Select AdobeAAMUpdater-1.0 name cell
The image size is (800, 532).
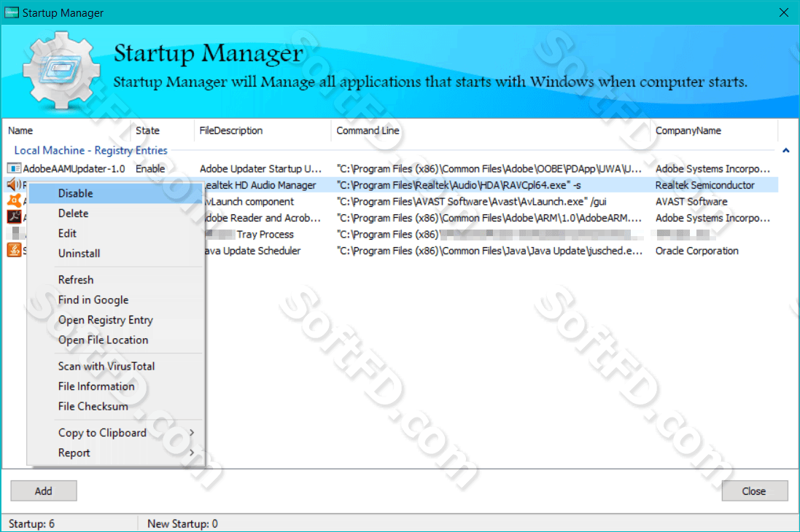tap(74, 169)
